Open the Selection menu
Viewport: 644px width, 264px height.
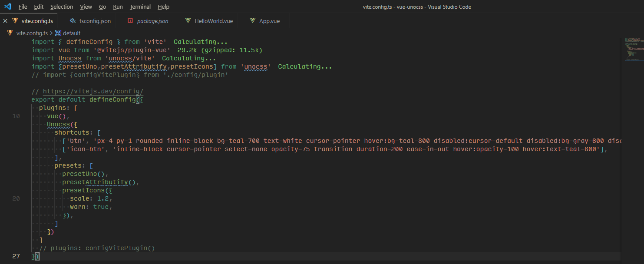(62, 7)
